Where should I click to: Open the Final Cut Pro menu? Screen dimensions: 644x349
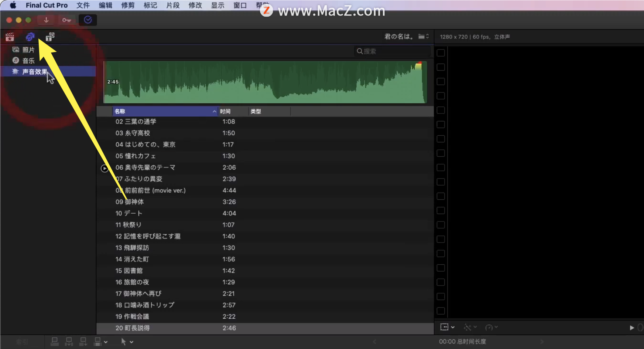(47, 5)
